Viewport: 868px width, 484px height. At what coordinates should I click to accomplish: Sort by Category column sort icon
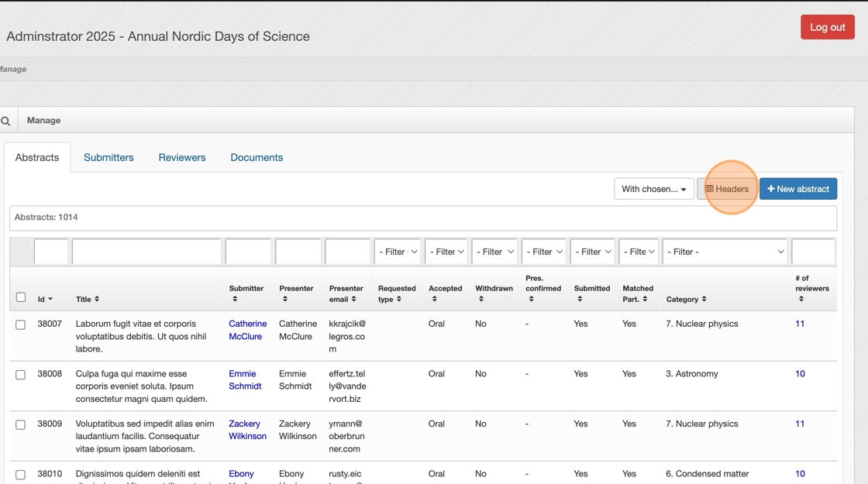[x=704, y=299]
